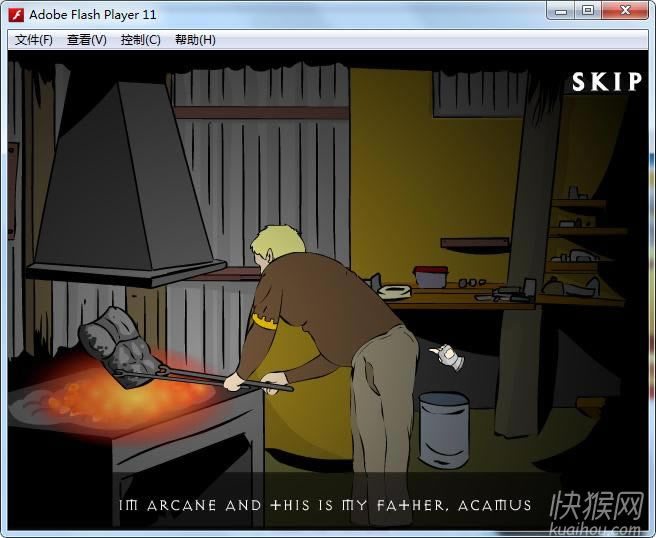Click the red box on the workbench

(431, 275)
